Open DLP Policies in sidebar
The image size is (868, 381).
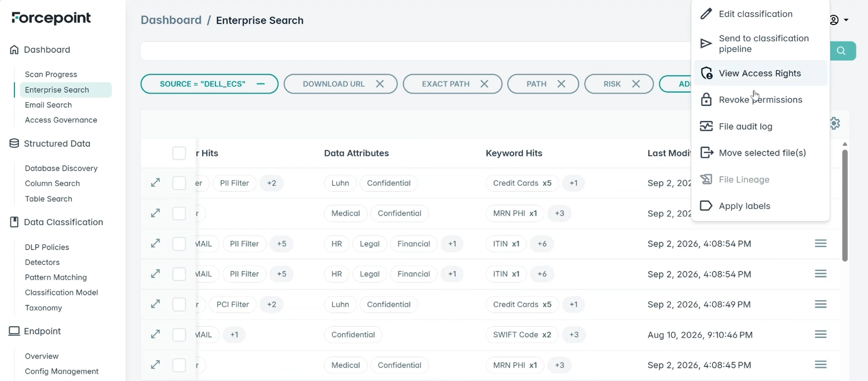47,247
